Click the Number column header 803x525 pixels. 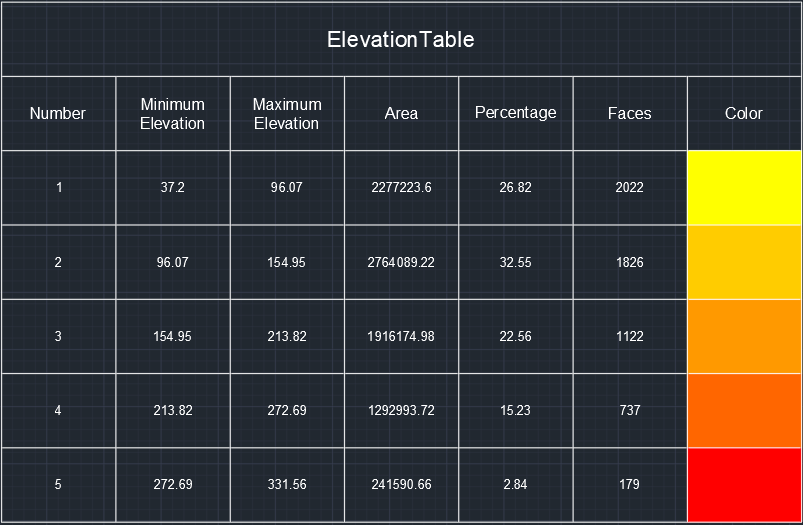[58, 114]
